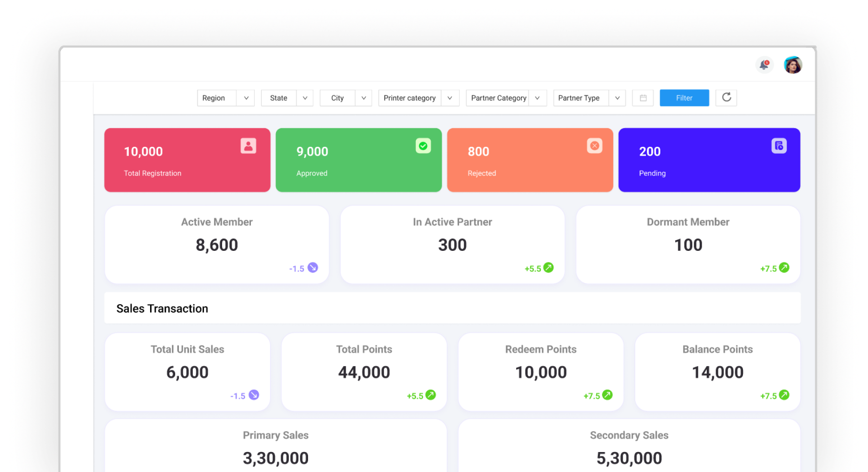Image resolution: width=868 pixels, height=472 pixels.
Task: Open the calendar date picker
Action: click(643, 98)
